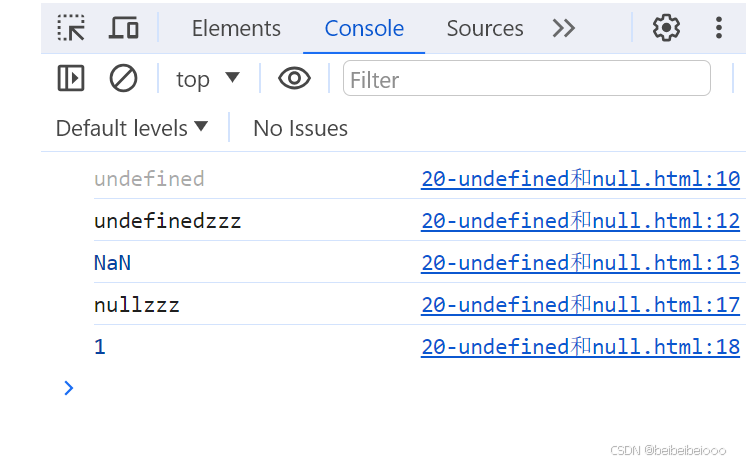The height and width of the screenshot is (463, 746).
Task: Clear the console output
Action: 123,79
